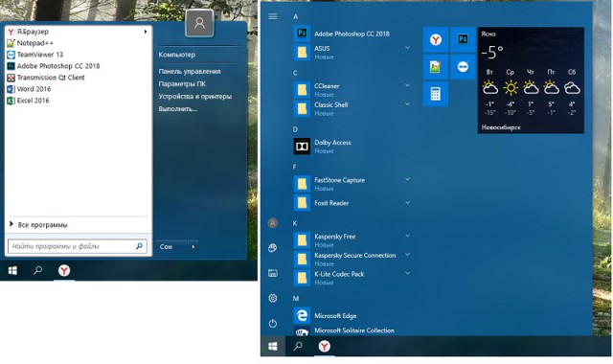Click the Найти программы и файлы search field

[78, 246]
